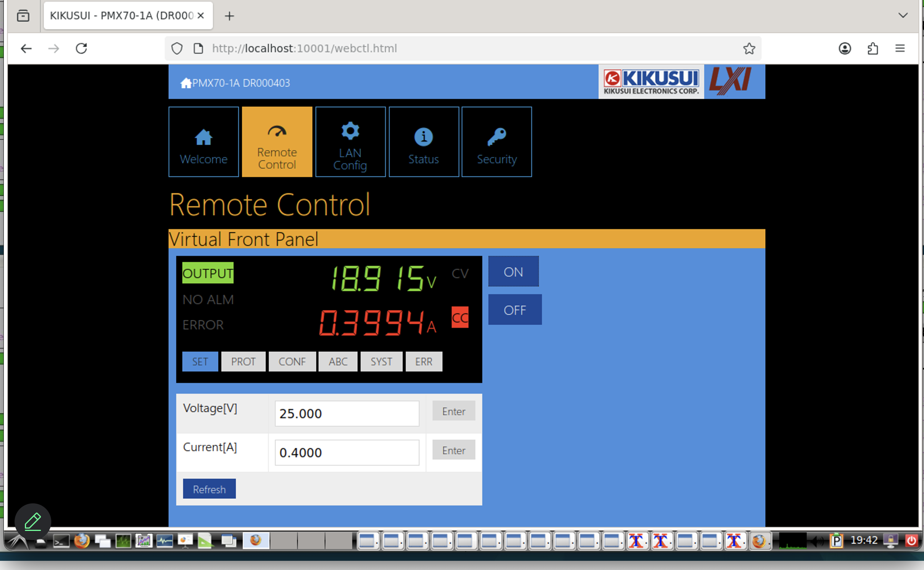Open LAN Config gear tile

pyautogui.click(x=350, y=142)
